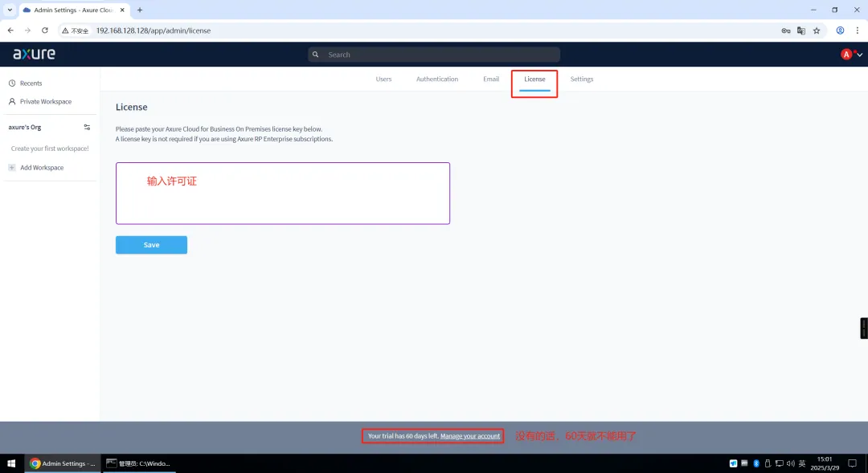The image size is (868, 473).
Task: Open the user avatar A menu
Action: (845, 55)
